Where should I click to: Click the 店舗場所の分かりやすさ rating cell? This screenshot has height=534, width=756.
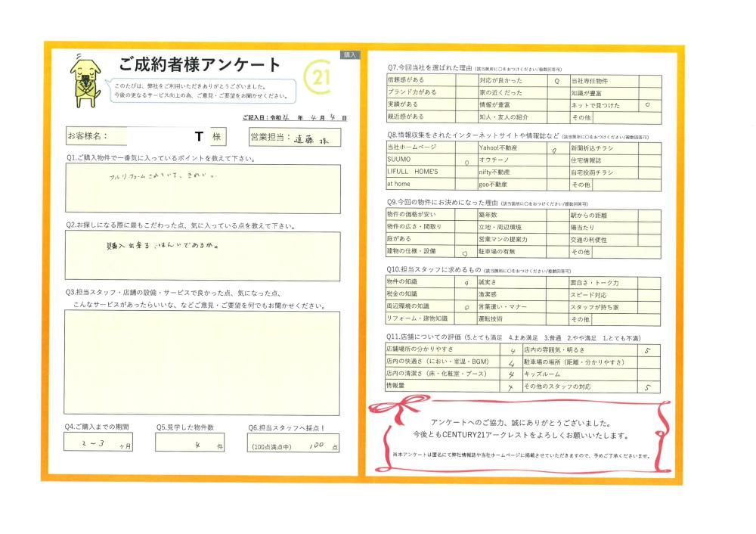point(512,350)
